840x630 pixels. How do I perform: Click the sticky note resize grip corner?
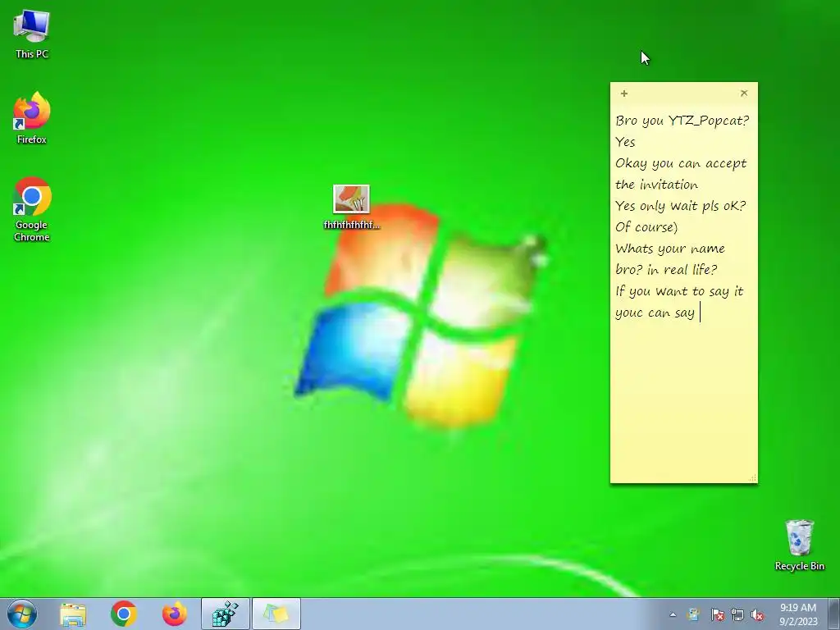click(753, 478)
